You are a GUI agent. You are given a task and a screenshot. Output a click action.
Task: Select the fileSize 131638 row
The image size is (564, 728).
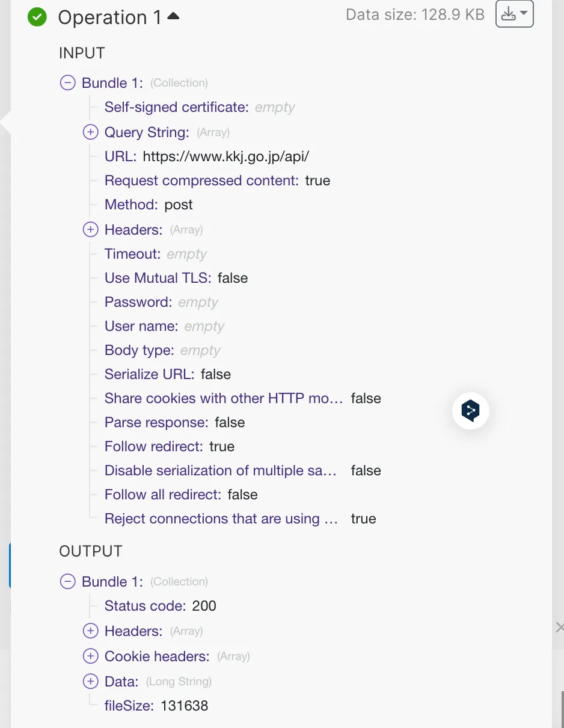[156, 706]
